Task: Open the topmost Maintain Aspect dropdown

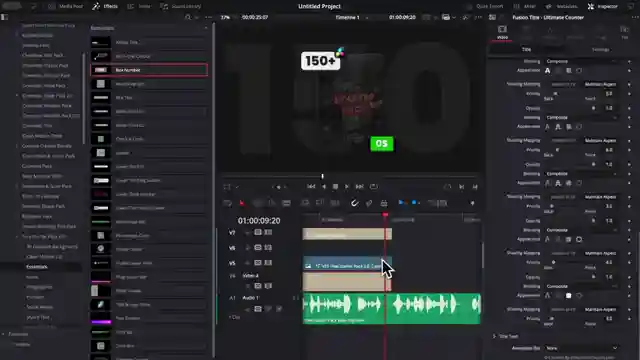Action: pyautogui.click(x=600, y=84)
